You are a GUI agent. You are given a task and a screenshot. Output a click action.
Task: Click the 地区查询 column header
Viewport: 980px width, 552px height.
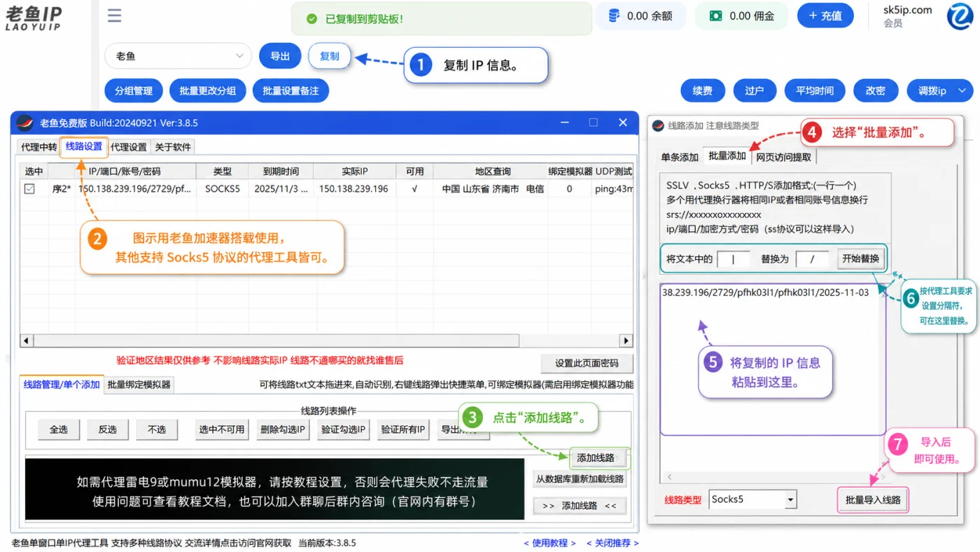(x=492, y=171)
